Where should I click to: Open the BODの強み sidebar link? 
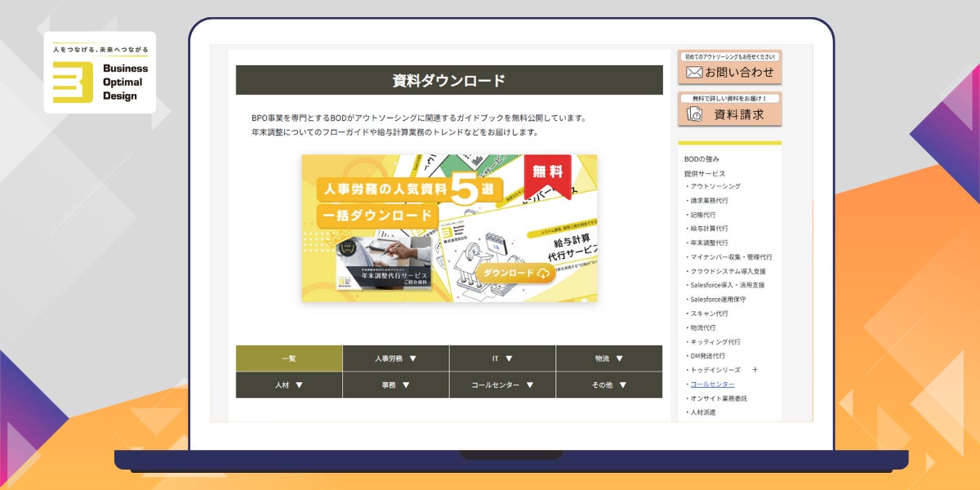pyautogui.click(x=702, y=159)
